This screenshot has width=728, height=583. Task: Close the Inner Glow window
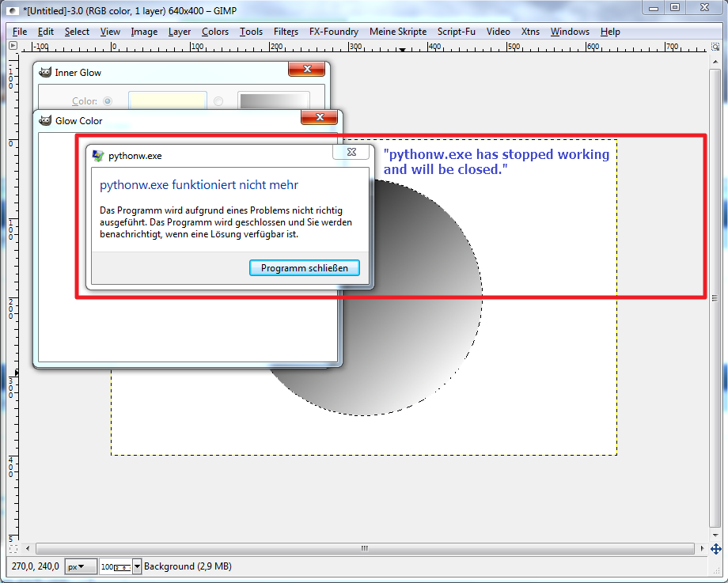click(307, 69)
